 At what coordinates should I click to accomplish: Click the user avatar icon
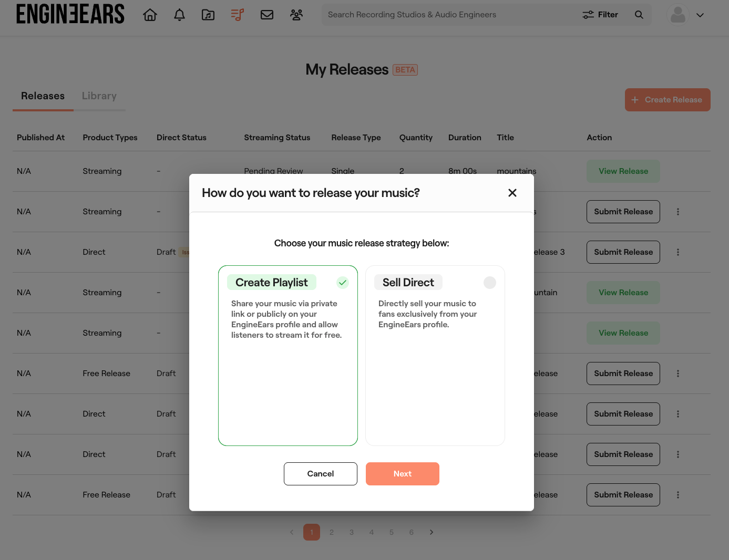tap(678, 15)
